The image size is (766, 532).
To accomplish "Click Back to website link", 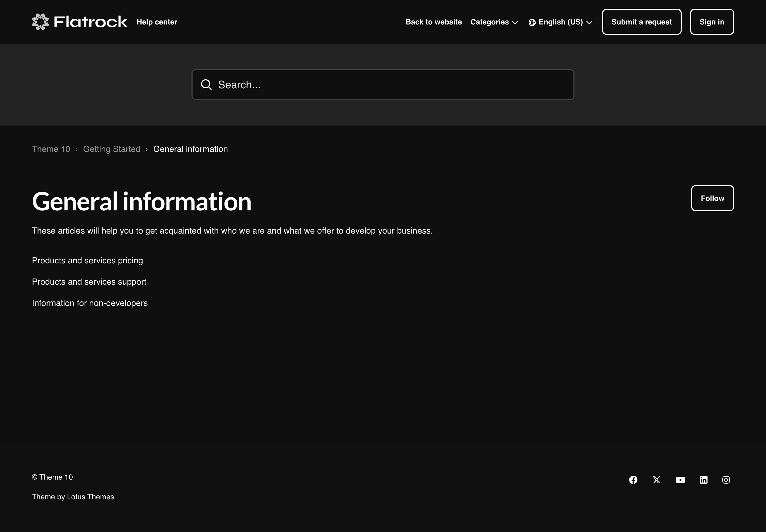I will [434, 22].
